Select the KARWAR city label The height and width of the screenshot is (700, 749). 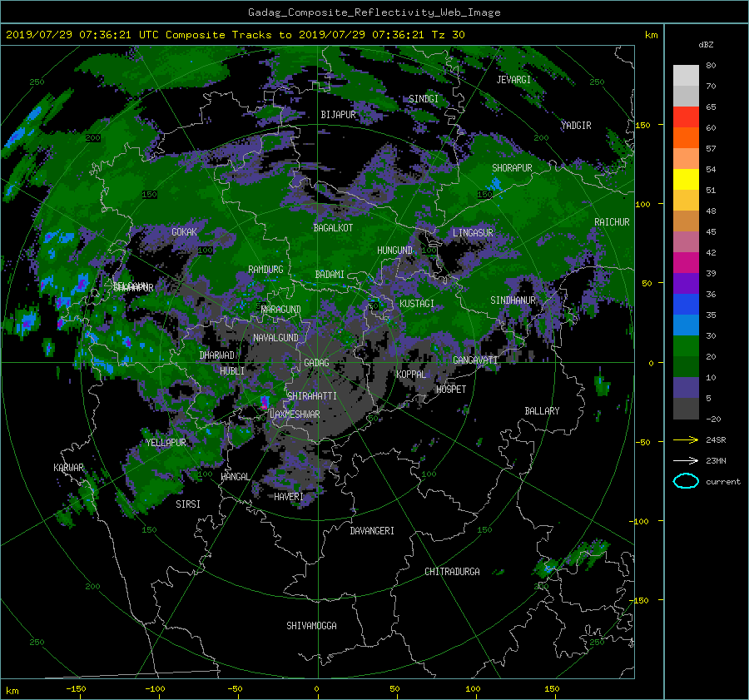(x=68, y=468)
